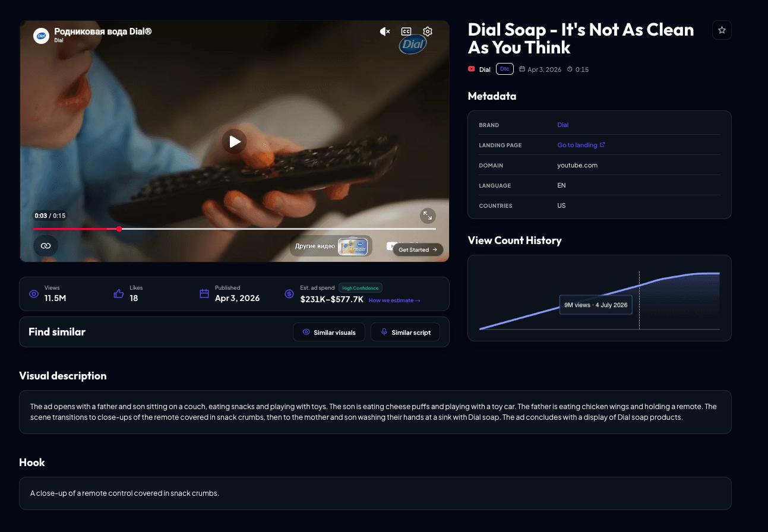Copy the video link via the chain icon
Viewport: 768px width, 532px height.
click(x=46, y=245)
